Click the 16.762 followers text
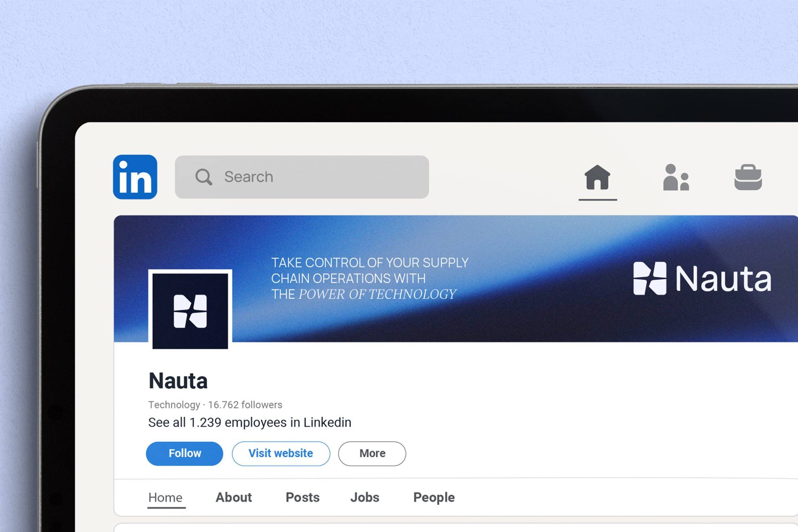 245,405
